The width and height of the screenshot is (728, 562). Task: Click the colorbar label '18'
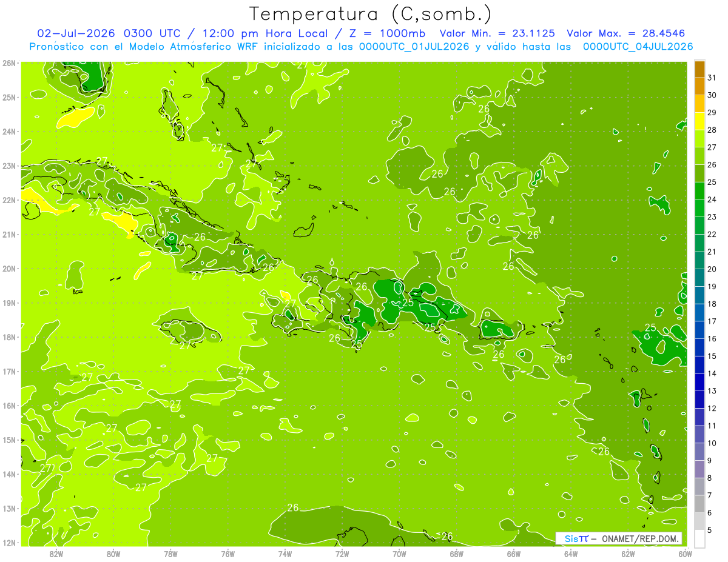point(712,304)
